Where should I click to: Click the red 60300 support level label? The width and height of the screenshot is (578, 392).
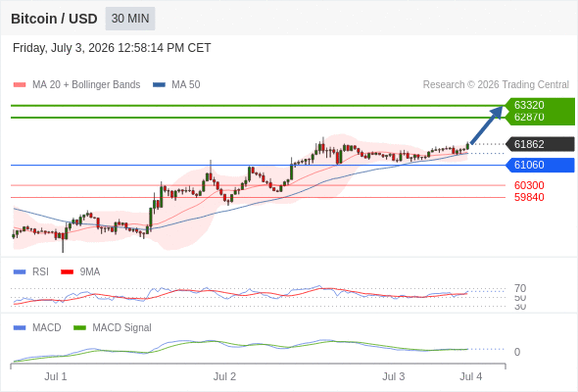tap(529, 185)
